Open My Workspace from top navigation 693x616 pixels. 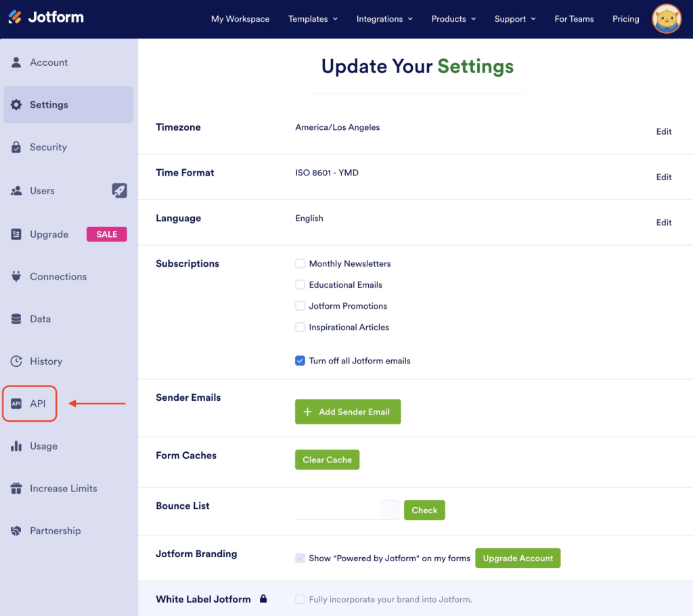pyautogui.click(x=240, y=19)
